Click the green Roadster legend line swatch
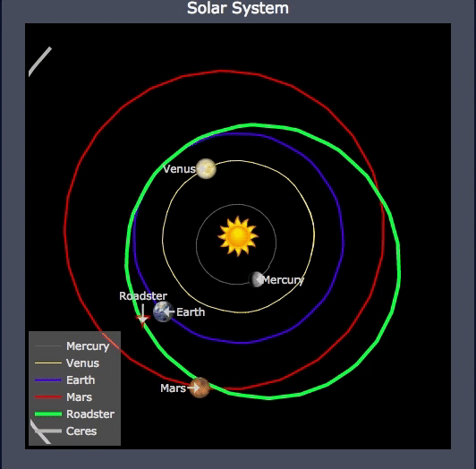This screenshot has height=469, width=476. click(48, 414)
